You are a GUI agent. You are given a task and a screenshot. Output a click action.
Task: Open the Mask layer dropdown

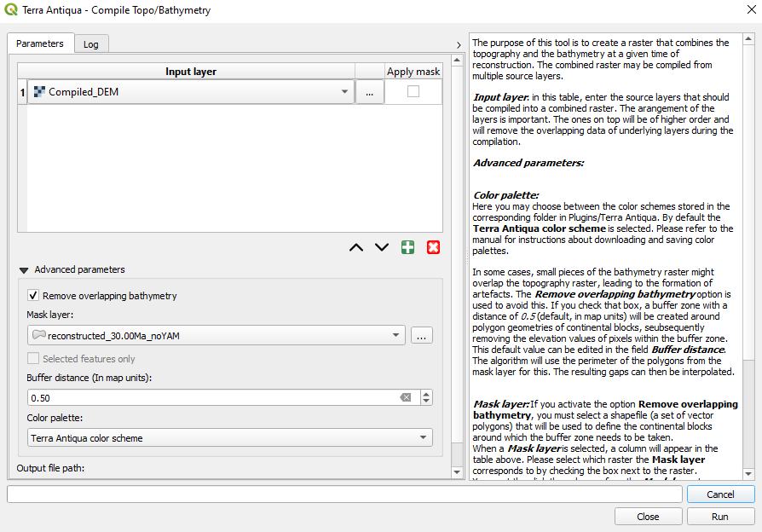point(395,336)
